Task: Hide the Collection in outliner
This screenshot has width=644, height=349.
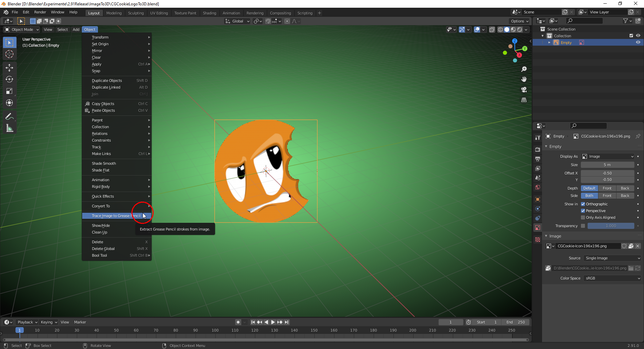Action: pos(638,36)
